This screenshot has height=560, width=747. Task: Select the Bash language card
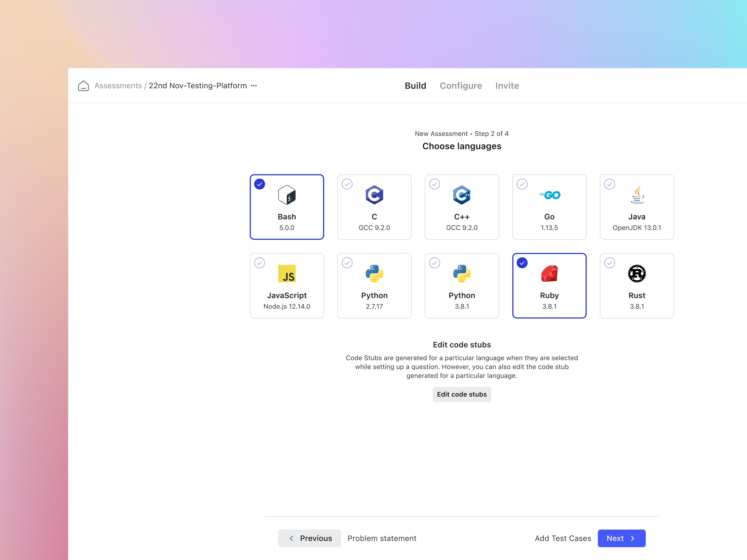(287, 207)
